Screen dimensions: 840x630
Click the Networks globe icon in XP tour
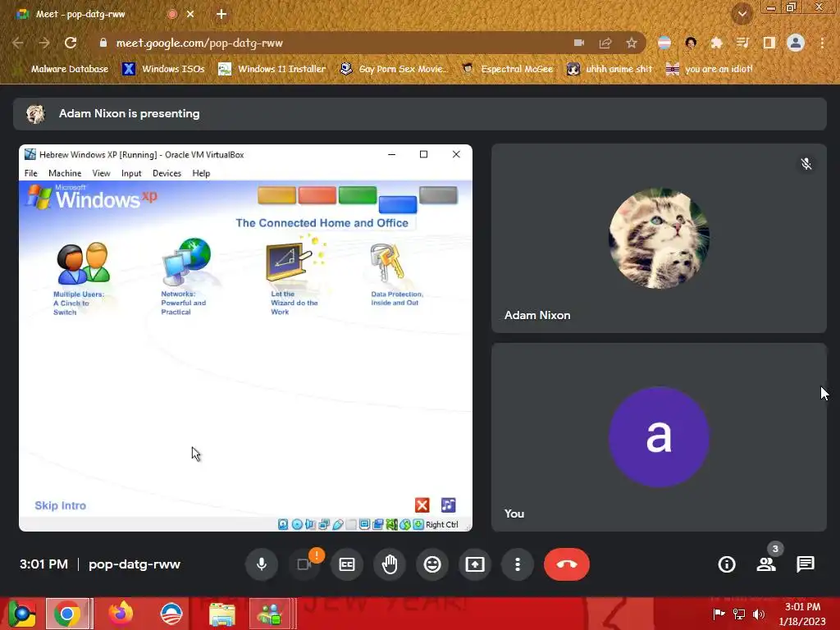click(187, 262)
